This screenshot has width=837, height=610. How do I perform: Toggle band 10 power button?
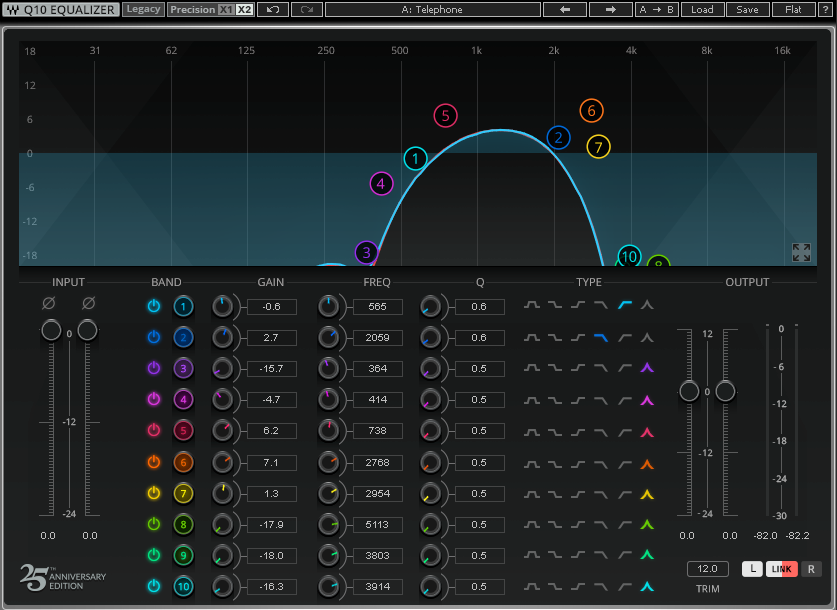pos(154,585)
